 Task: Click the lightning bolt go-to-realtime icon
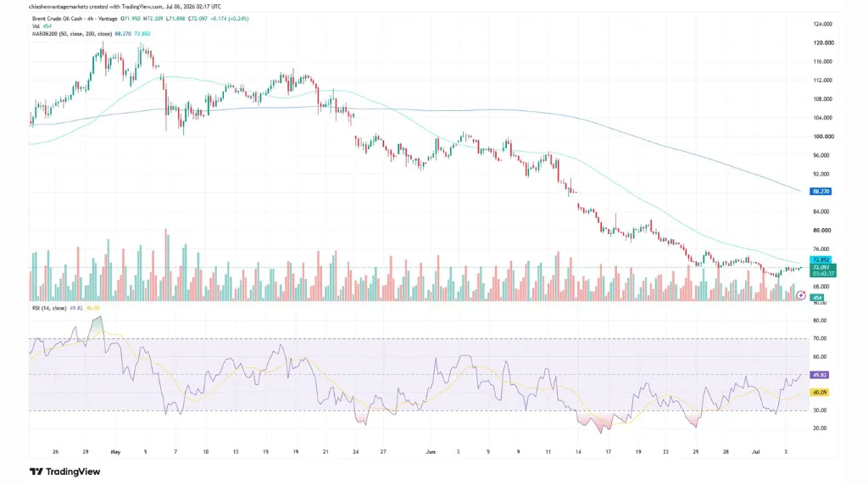click(x=800, y=296)
